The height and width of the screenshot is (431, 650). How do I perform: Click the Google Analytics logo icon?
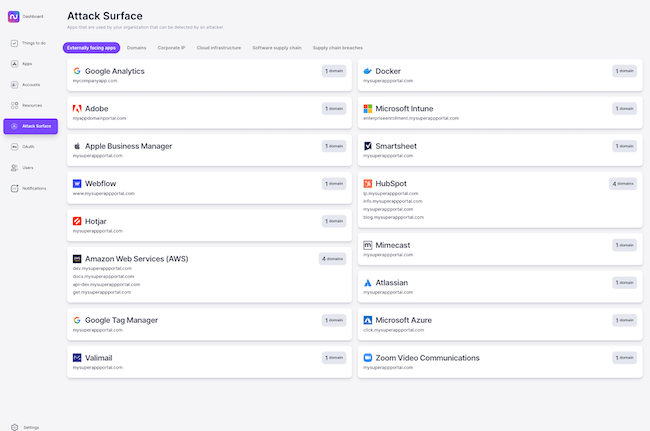pos(77,71)
